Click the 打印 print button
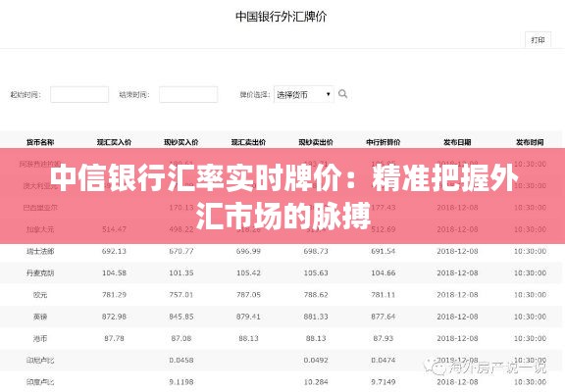This screenshot has width=565, height=392. [x=538, y=40]
